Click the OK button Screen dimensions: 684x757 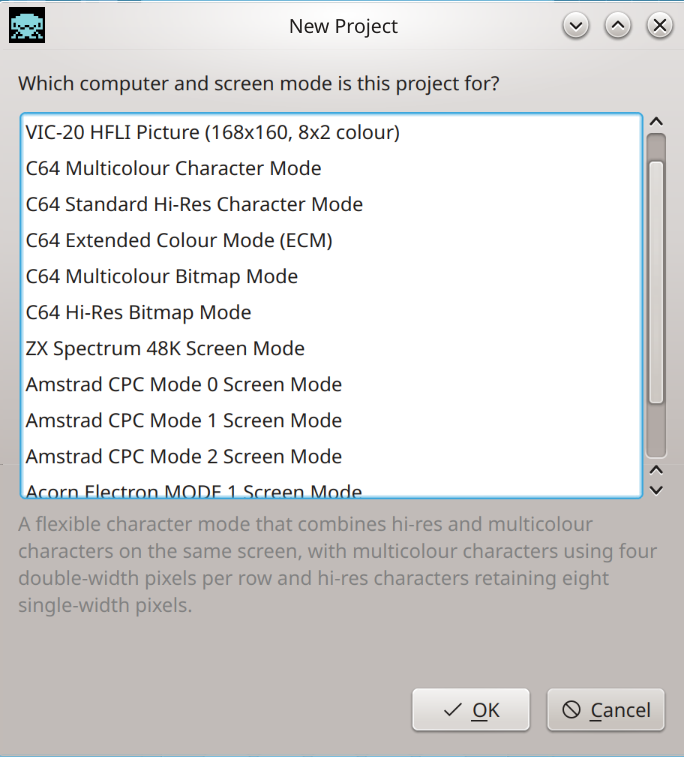tap(471, 710)
